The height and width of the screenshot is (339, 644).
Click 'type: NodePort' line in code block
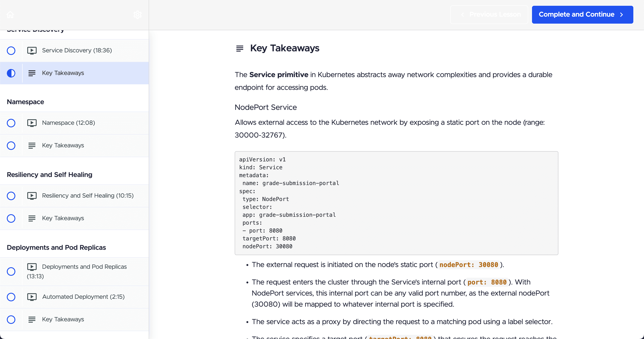pos(266,199)
